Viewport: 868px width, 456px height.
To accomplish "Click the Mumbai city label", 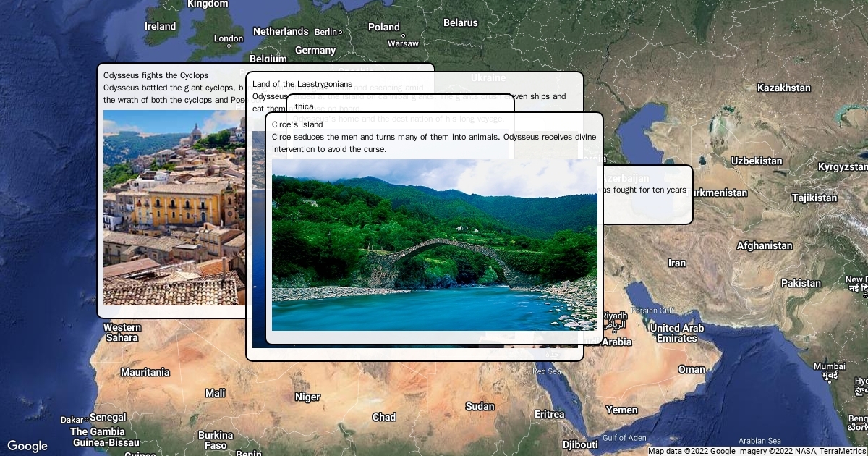I will click(828, 366).
